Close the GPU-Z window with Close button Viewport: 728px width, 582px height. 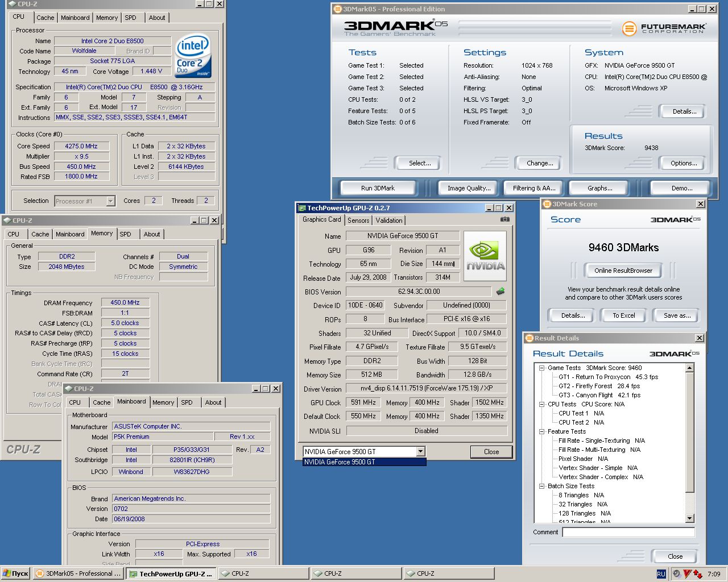click(x=491, y=452)
